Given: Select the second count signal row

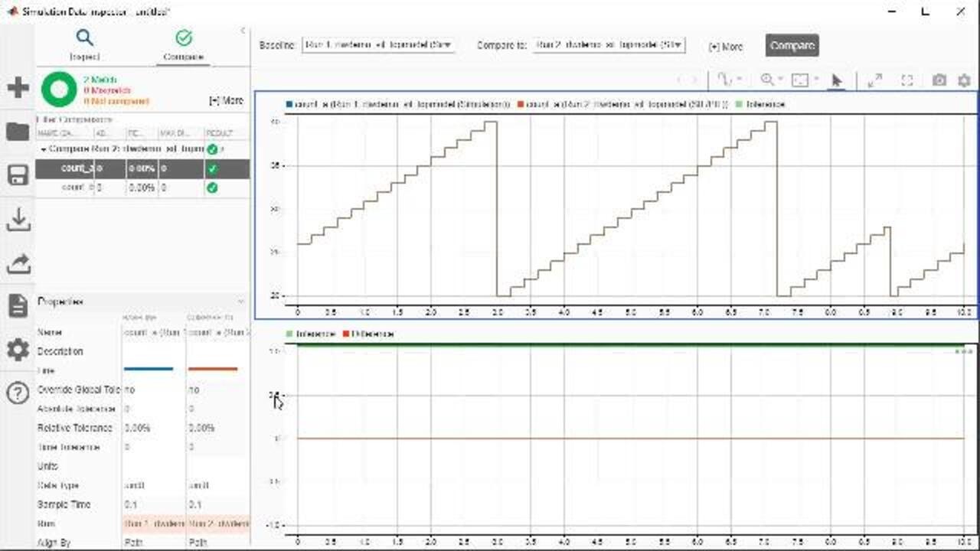Looking at the screenshot, I should (77, 187).
